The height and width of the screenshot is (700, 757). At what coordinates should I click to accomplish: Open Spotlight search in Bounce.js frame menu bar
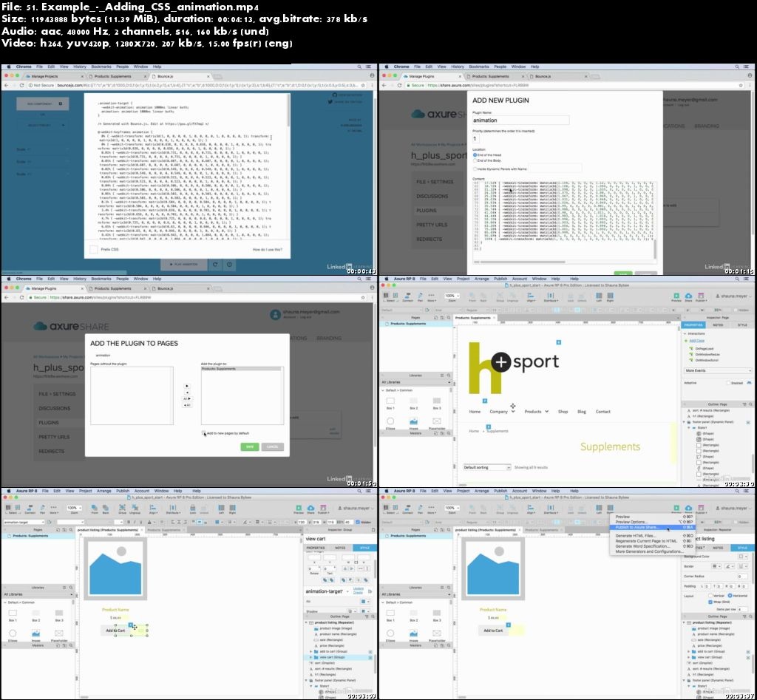359,67
